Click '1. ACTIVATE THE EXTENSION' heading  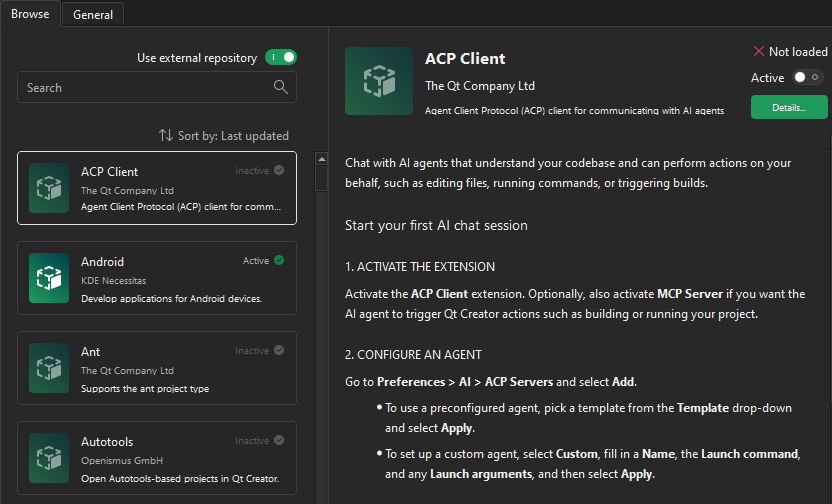pyautogui.click(x=420, y=267)
